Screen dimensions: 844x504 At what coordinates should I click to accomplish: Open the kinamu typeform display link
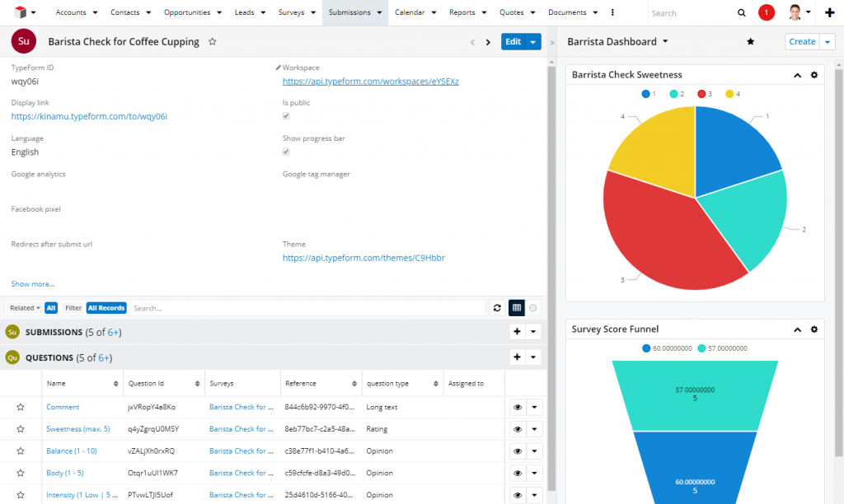pyautogui.click(x=89, y=116)
